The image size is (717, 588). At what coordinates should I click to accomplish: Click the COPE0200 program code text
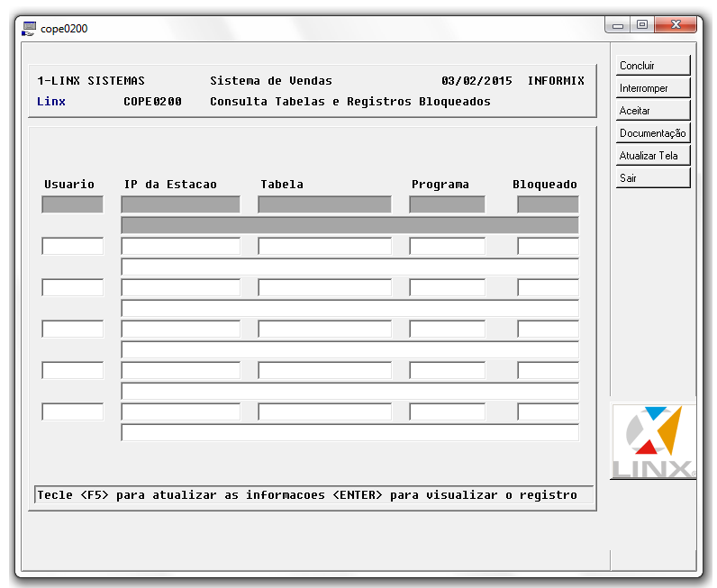pyautogui.click(x=152, y=102)
